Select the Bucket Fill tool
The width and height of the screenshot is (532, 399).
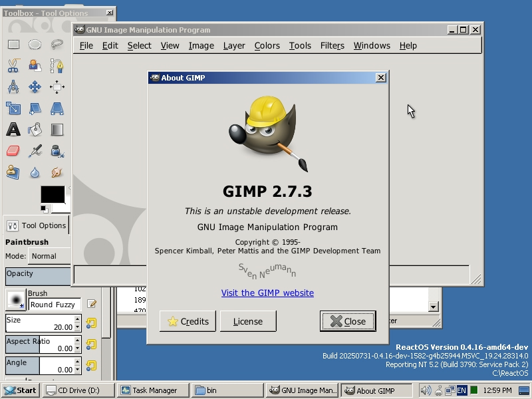pos(34,129)
